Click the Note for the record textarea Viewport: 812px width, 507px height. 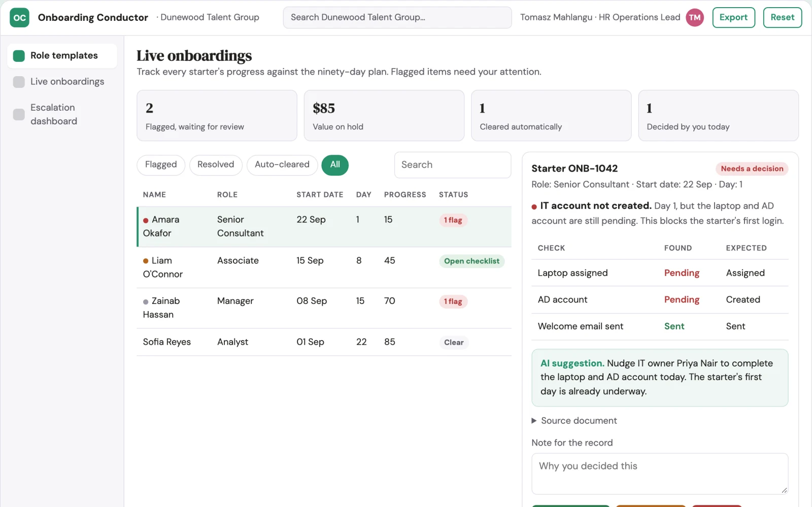point(660,474)
